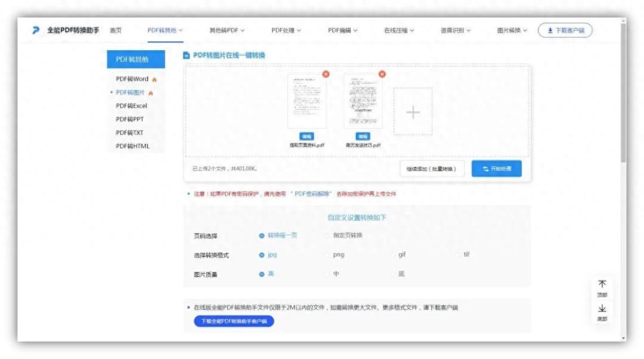Expand the 其他转PDF dropdown menu
Image resolution: width=644 pixels, height=359 pixels.
[227, 30]
